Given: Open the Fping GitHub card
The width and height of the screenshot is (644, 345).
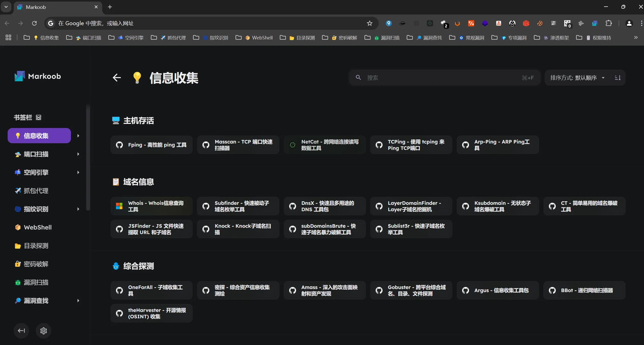Looking at the screenshot, I should coord(152,145).
